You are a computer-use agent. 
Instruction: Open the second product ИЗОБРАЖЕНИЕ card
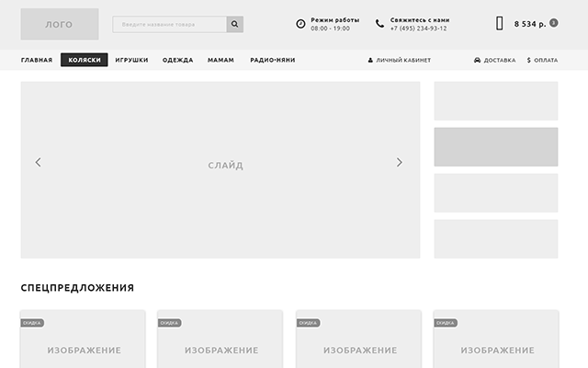click(x=220, y=339)
